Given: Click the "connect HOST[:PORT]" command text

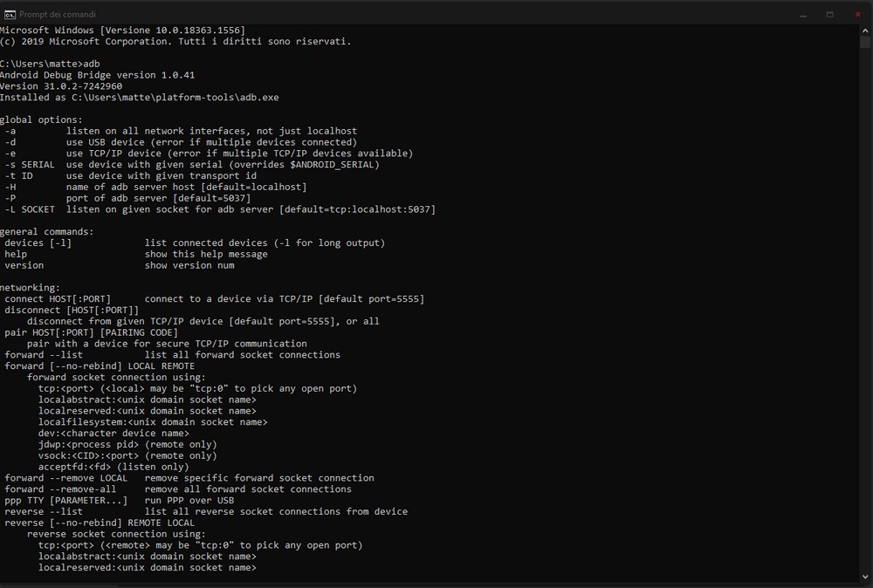Looking at the screenshot, I should (58, 298).
